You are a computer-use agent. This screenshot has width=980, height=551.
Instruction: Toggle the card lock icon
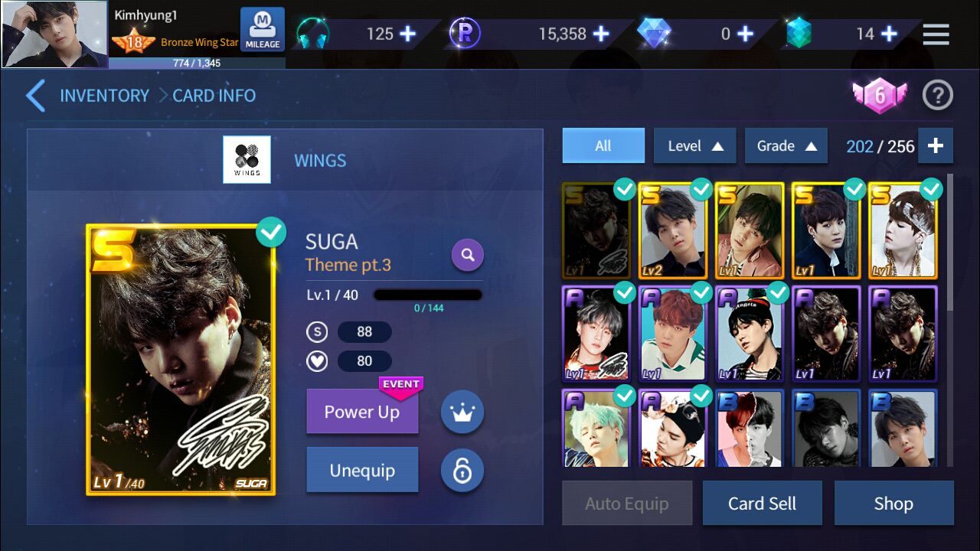click(x=462, y=470)
